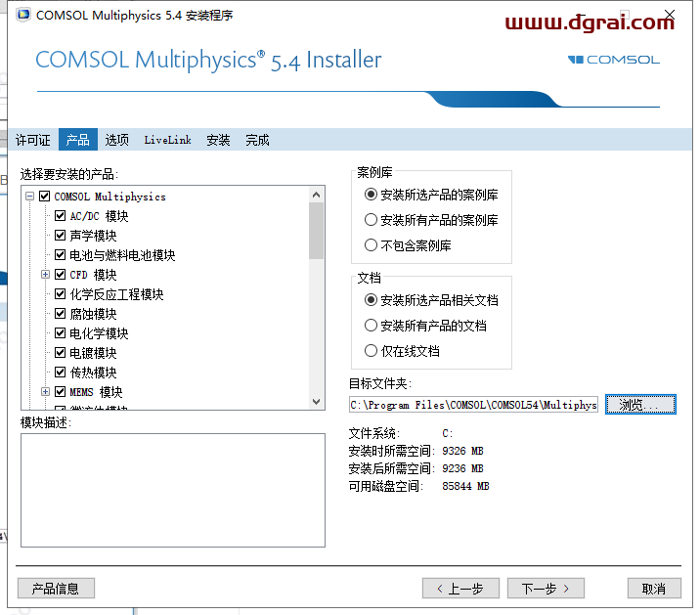Uncheck the 腐蚀模块 checkbox
Screen dimensions: 700x615
click(61, 314)
